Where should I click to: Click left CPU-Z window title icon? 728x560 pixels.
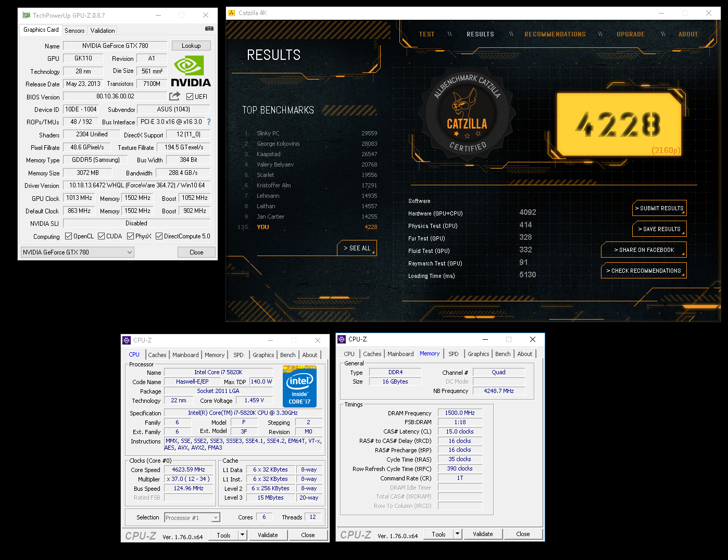pyautogui.click(x=127, y=340)
